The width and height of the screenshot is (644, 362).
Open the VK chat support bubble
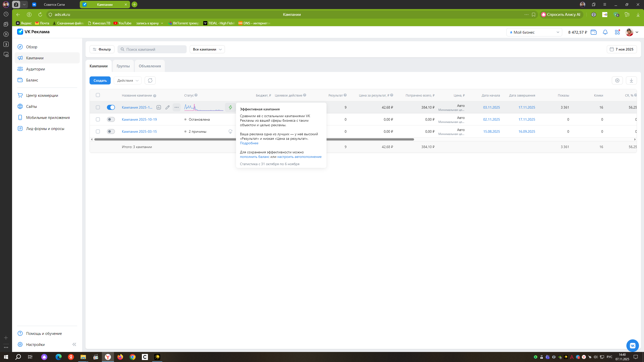coord(632,345)
